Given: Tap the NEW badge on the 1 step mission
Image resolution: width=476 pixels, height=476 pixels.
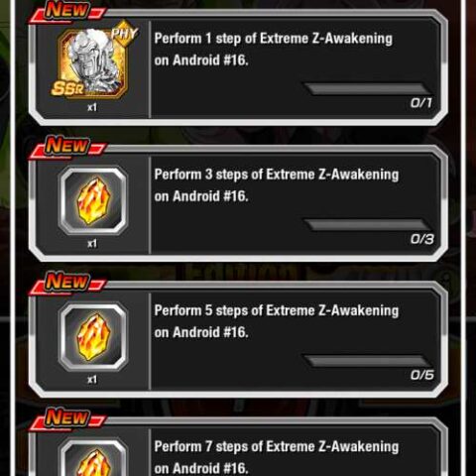Looking at the screenshot, I should point(67,11).
